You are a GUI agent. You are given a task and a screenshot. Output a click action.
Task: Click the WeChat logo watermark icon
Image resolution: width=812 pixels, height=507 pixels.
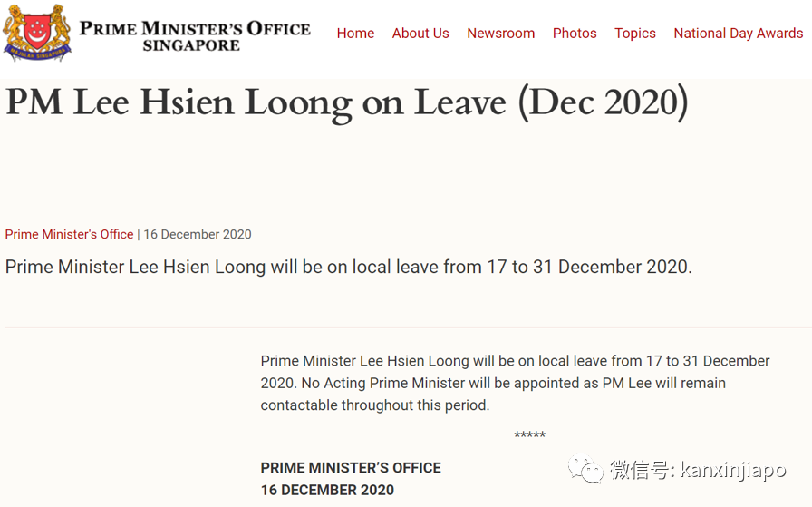point(585,469)
